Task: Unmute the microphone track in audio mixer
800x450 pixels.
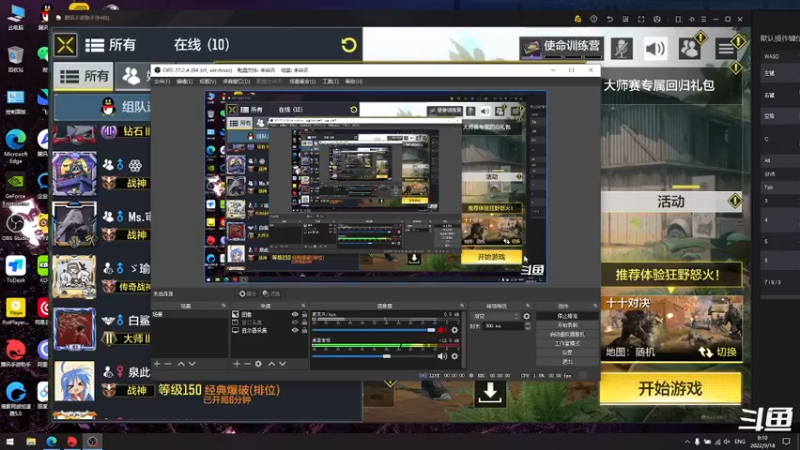Action: 442,330
